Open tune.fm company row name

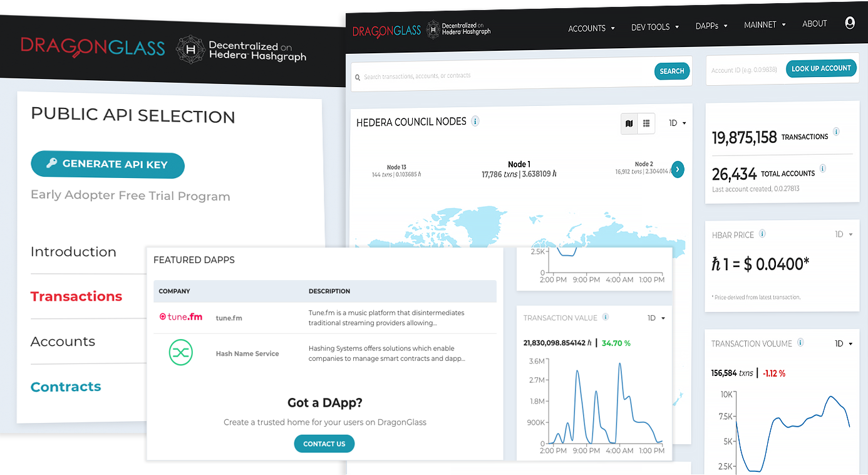click(x=229, y=318)
